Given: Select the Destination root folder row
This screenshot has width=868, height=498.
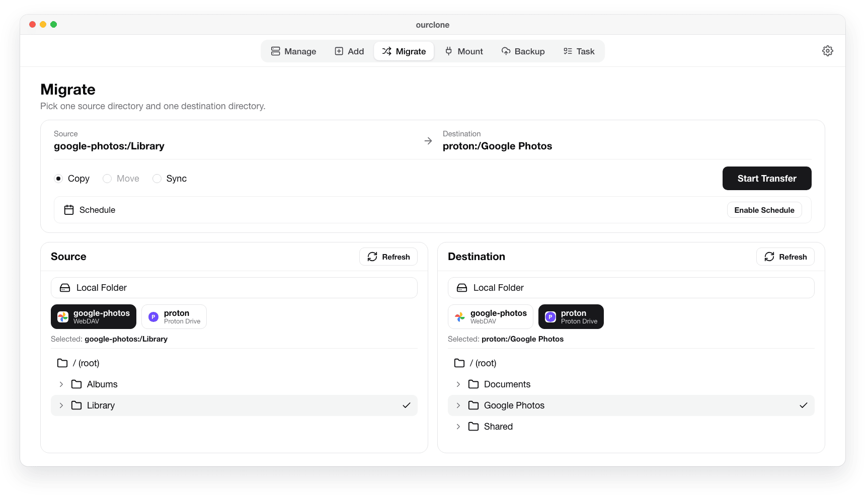Looking at the screenshot, I should [x=631, y=363].
